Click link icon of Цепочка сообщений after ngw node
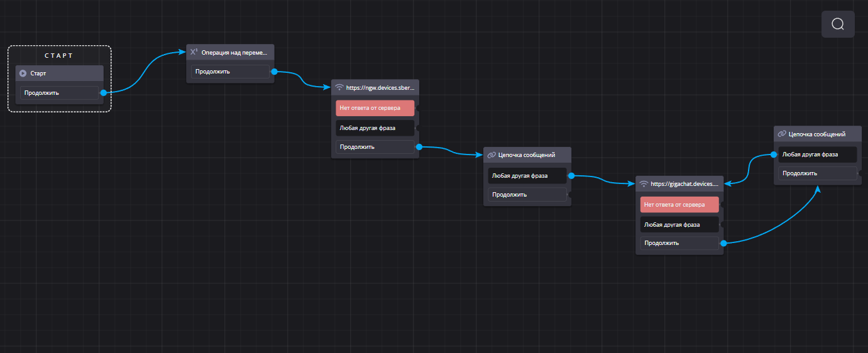The width and height of the screenshot is (868, 353). tap(492, 155)
